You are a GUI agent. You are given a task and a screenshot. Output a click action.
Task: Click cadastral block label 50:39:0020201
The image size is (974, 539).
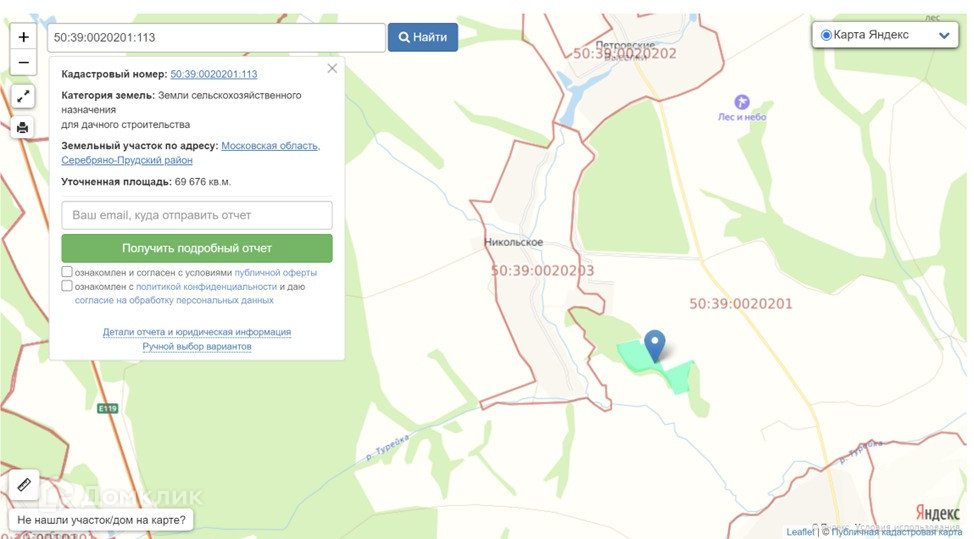pos(740,304)
